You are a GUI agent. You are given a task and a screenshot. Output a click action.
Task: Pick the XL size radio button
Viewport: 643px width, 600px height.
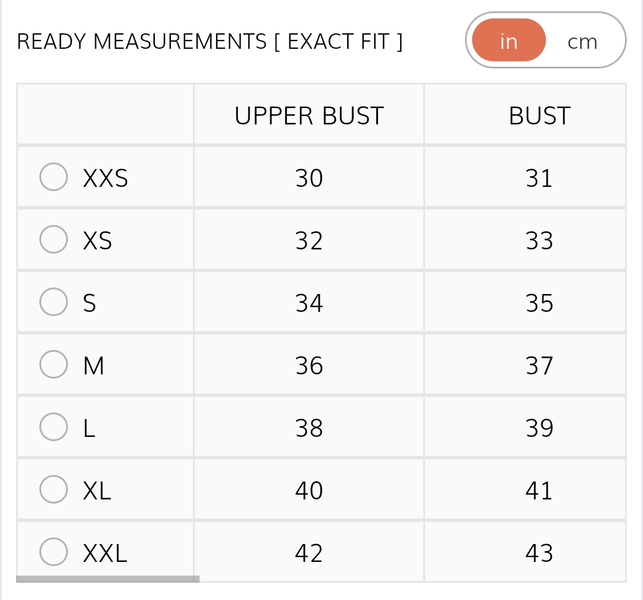click(53, 489)
